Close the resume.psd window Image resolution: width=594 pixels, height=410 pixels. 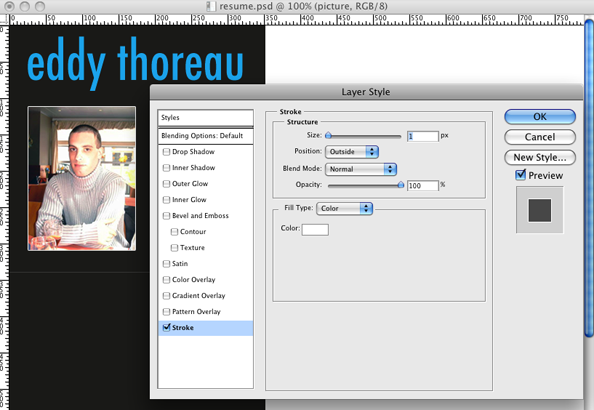9,6
